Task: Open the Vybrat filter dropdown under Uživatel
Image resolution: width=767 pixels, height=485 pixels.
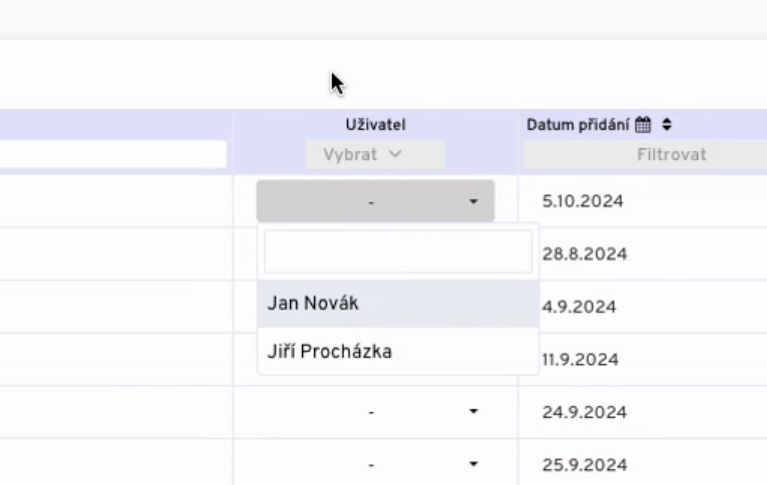Action: 375,155
